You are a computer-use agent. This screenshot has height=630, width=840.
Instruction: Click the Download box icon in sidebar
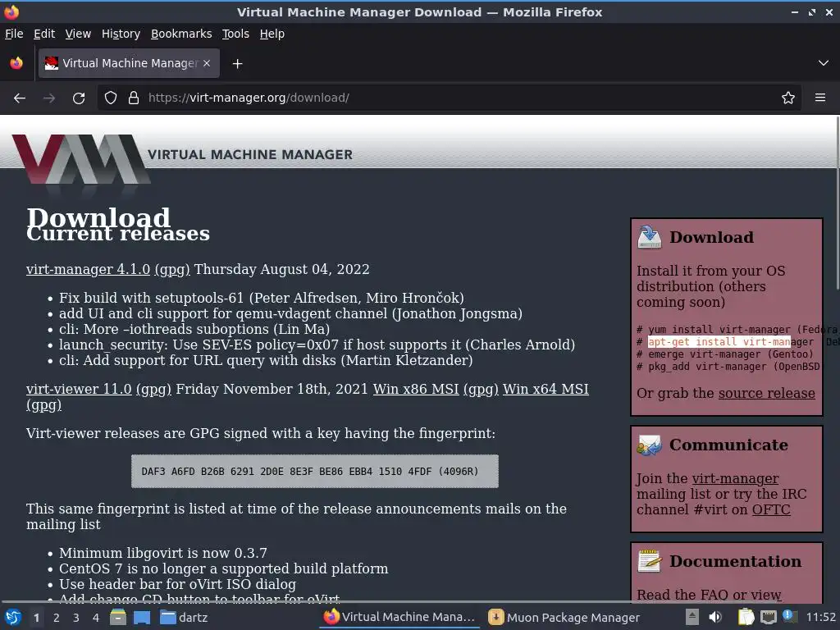click(x=650, y=237)
